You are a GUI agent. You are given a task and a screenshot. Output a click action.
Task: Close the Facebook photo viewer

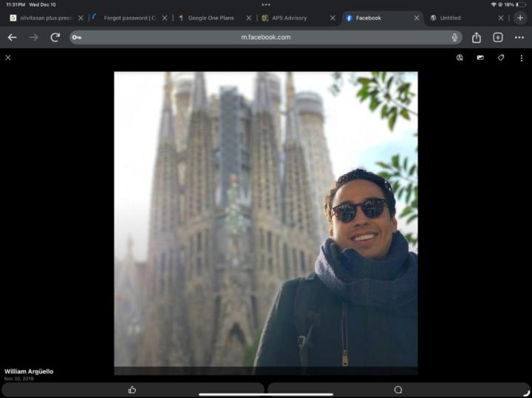tap(8, 58)
